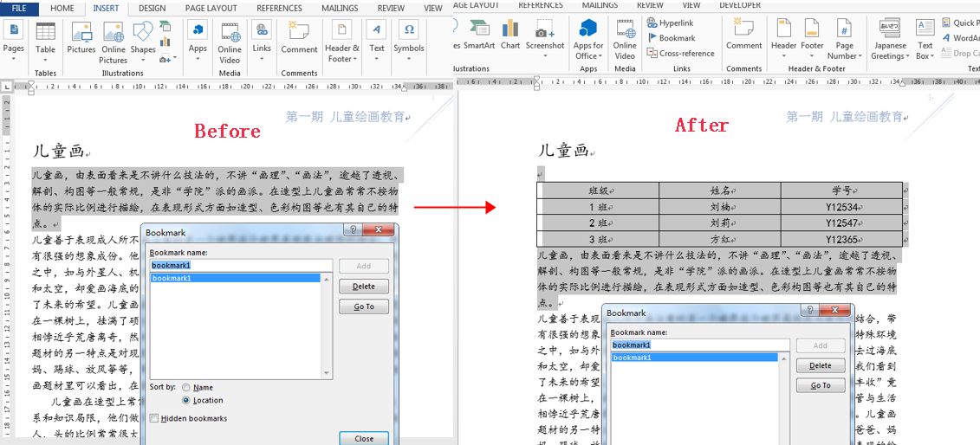Screen dimensions: 980x445
Task: Click table cell 'Y12365'
Action: point(841,239)
